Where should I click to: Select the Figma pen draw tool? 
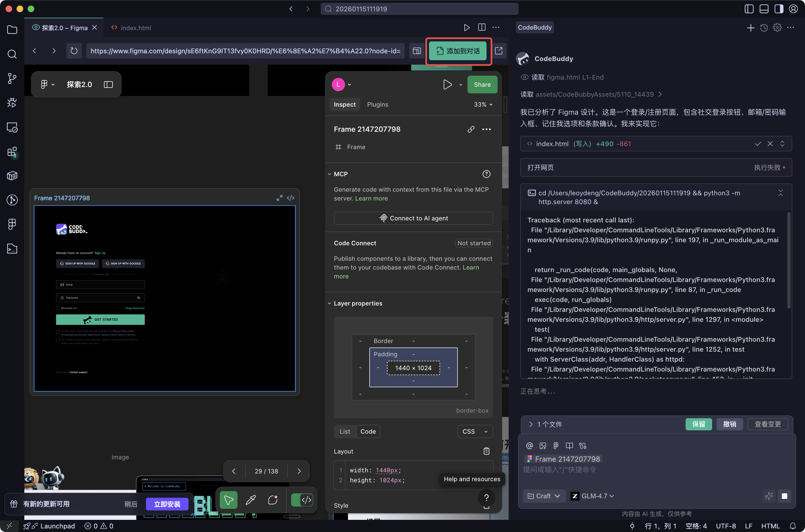[250, 500]
